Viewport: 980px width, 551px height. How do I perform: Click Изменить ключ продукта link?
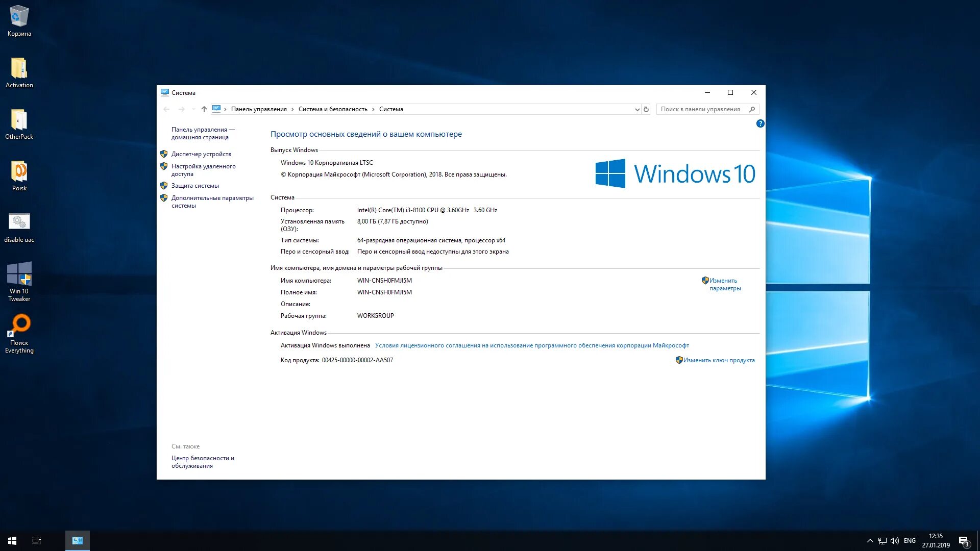(x=719, y=360)
